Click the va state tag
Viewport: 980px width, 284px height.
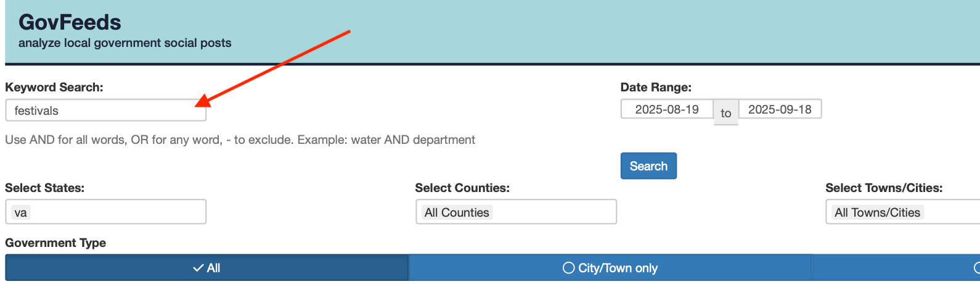coord(20,212)
